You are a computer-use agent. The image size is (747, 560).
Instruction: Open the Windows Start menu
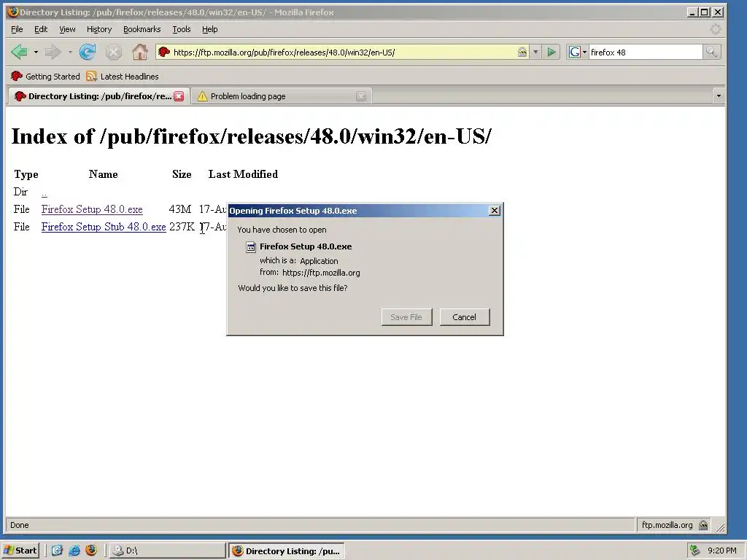[20, 551]
